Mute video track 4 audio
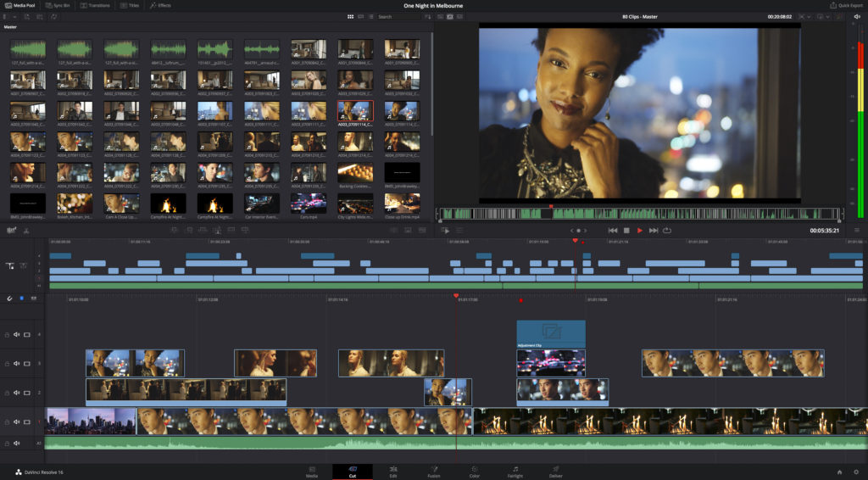 pos(17,335)
